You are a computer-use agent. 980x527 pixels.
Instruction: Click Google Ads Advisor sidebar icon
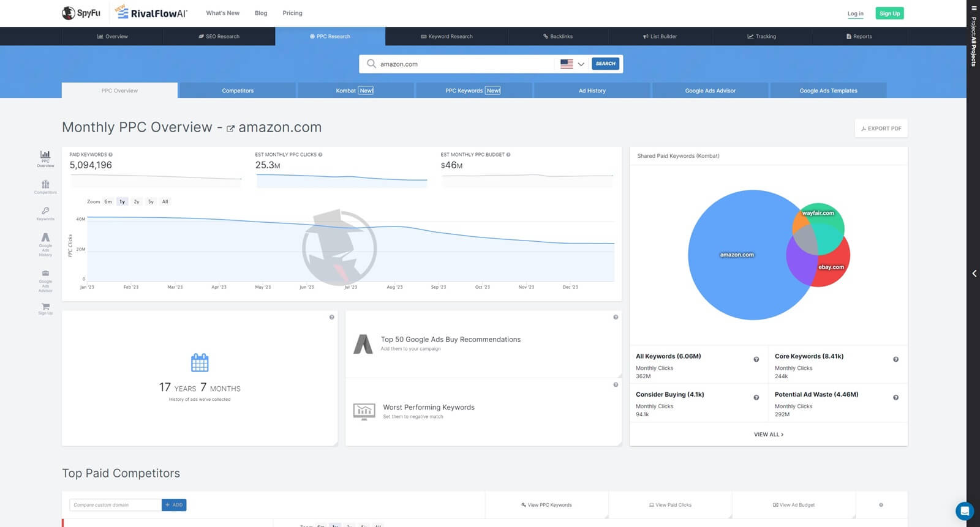(45, 280)
